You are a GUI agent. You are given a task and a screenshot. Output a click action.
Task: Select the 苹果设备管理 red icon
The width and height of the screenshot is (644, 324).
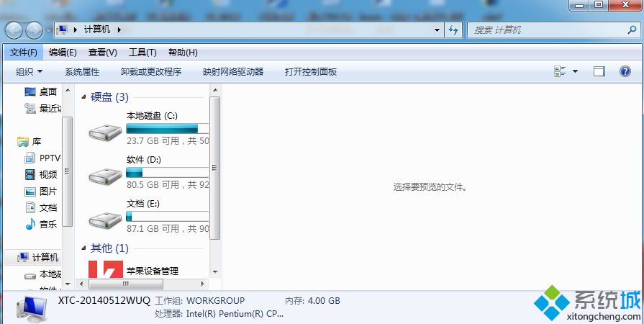[106, 269]
